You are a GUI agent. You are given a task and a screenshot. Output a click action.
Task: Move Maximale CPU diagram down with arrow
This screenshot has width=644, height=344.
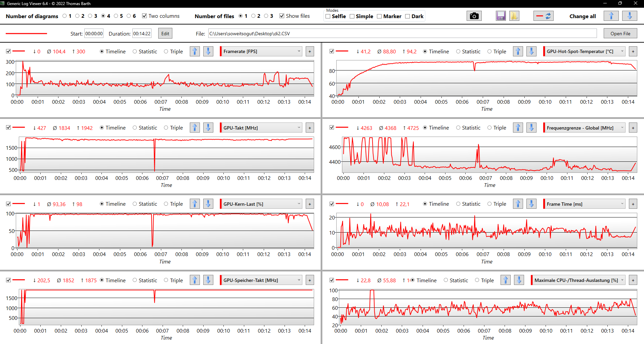click(519, 280)
